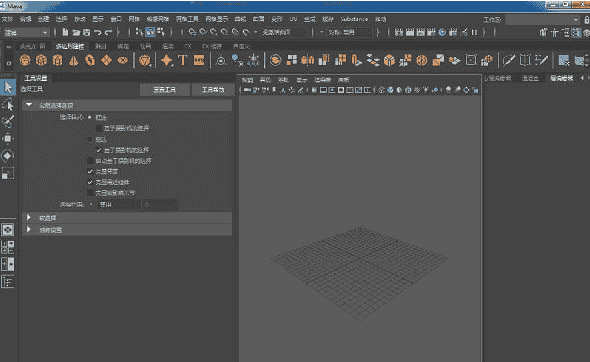The width and height of the screenshot is (590, 362).
Task: Create 3D type with the T icon
Action: 182,60
